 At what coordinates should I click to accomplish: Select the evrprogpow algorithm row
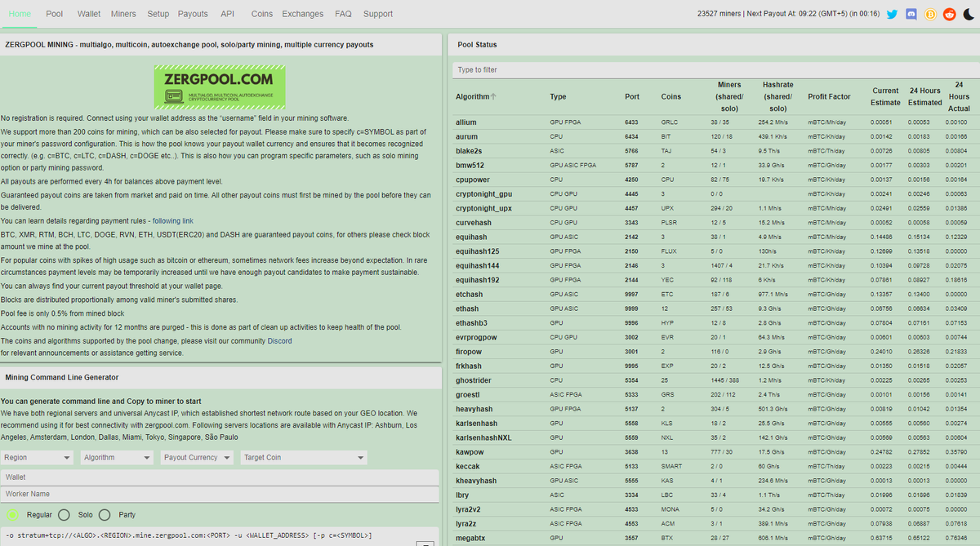[717, 337]
